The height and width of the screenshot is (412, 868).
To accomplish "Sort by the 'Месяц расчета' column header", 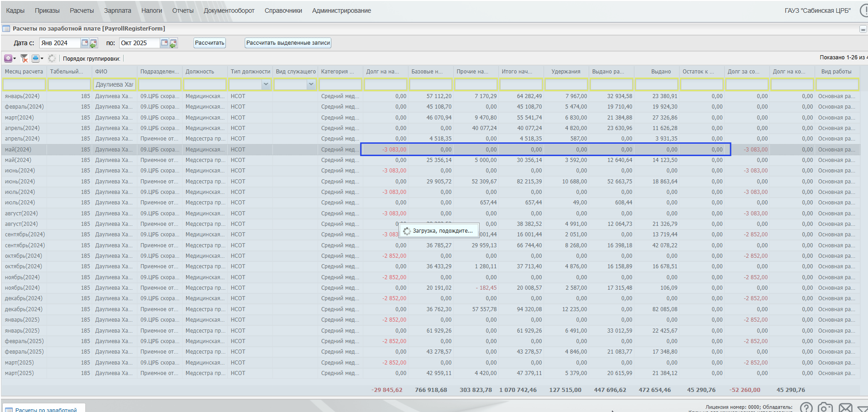I will click(x=24, y=72).
